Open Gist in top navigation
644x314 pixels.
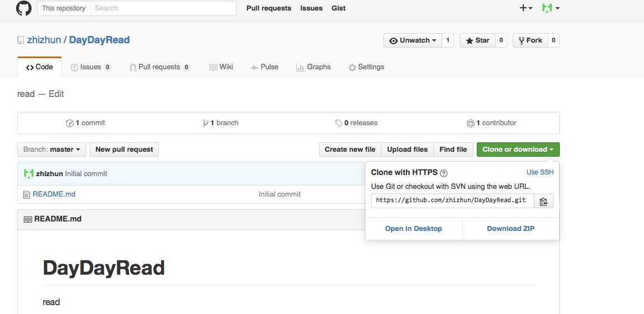click(x=338, y=8)
